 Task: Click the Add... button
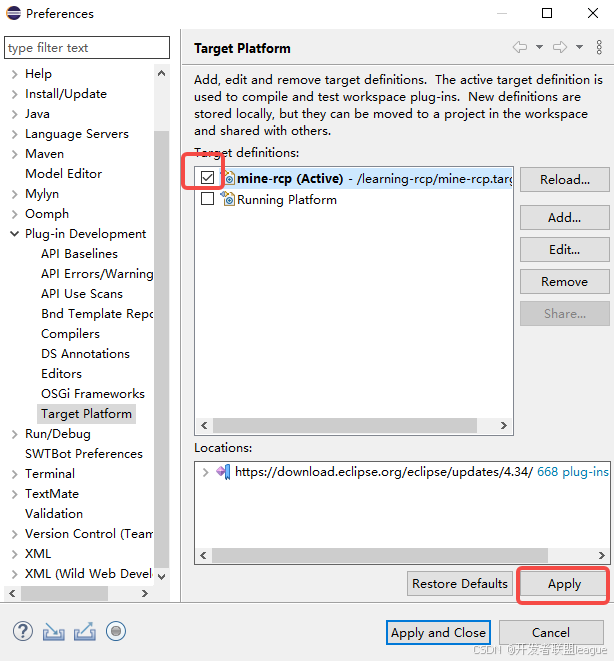tap(565, 218)
